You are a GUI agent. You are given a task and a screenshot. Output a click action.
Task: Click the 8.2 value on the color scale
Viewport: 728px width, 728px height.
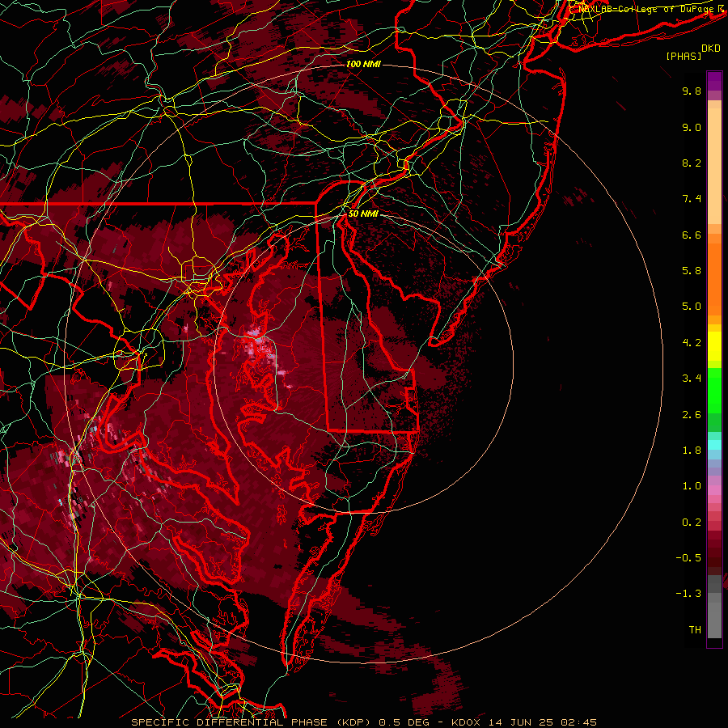(x=692, y=163)
